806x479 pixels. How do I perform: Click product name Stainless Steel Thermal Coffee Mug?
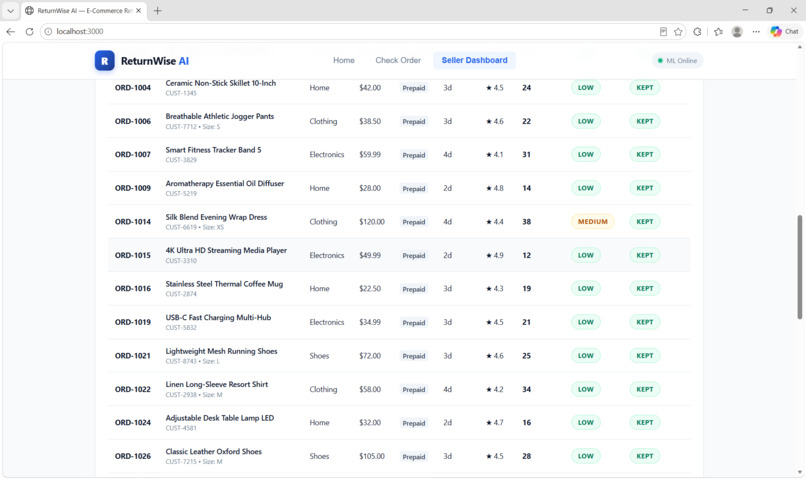[x=224, y=284]
